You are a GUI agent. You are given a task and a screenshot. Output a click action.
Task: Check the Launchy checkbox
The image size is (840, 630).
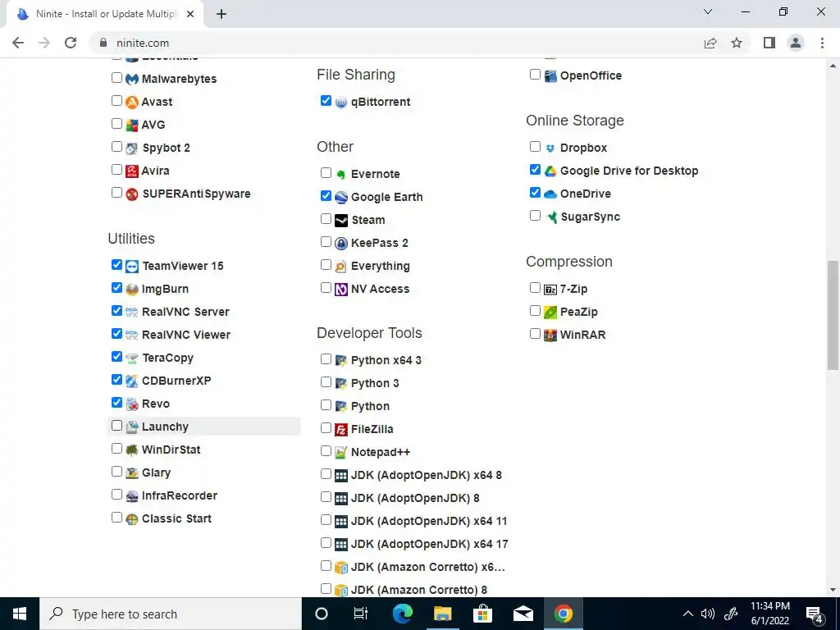click(116, 426)
